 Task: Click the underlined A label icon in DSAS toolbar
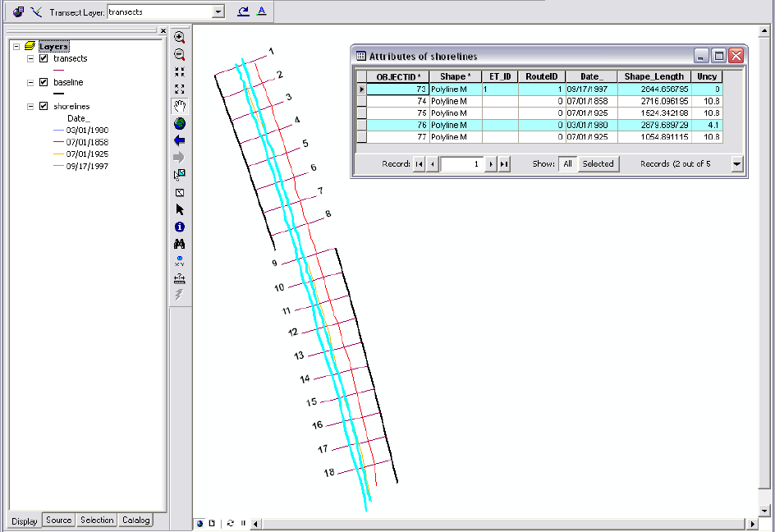pos(261,11)
